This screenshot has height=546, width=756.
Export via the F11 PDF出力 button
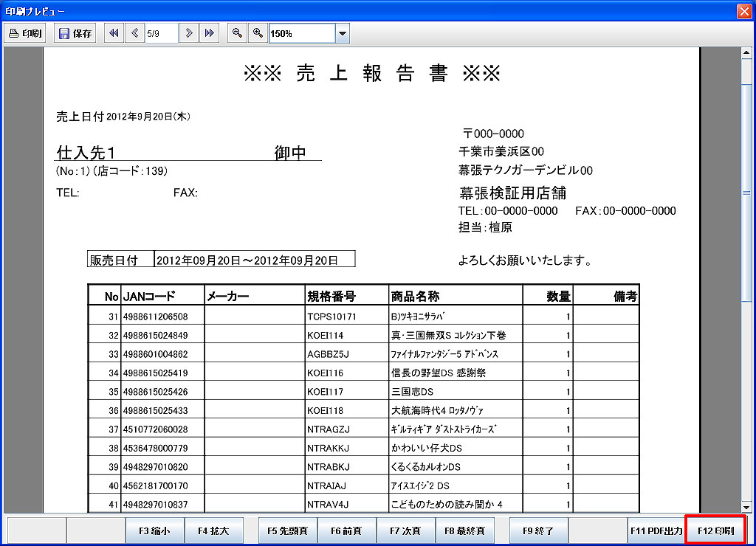click(x=656, y=531)
